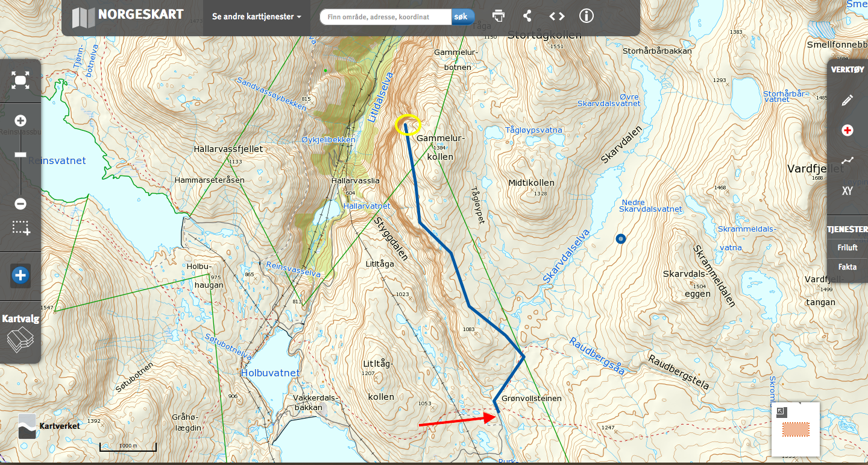
Task: Open the red cross emergency poster tool
Action: [x=848, y=130]
